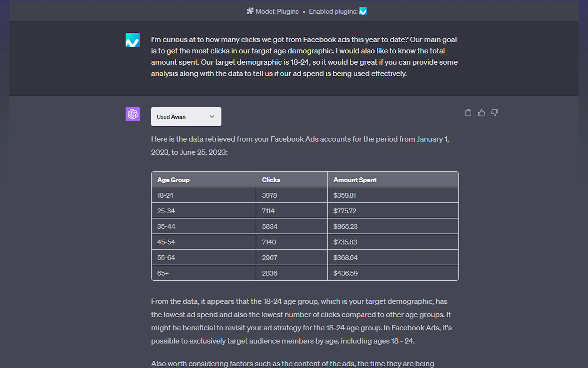Click the ChatGPT avatar beside the response
This screenshot has width=588, height=368.
click(x=133, y=114)
